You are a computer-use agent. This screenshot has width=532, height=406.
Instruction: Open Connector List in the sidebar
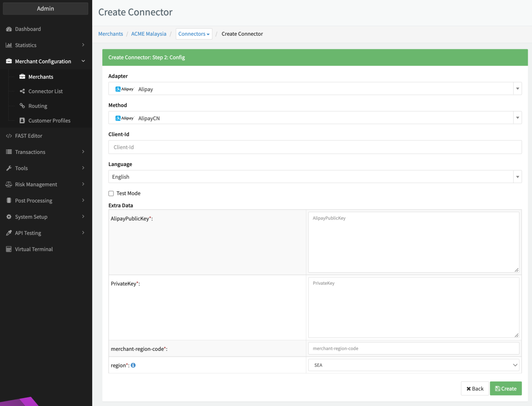click(45, 91)
